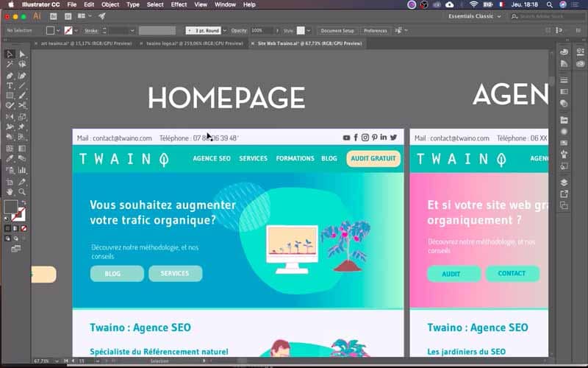The image size is (588, 368).
Task: Select the Paintbrush tool
Action: pos(22,96)
